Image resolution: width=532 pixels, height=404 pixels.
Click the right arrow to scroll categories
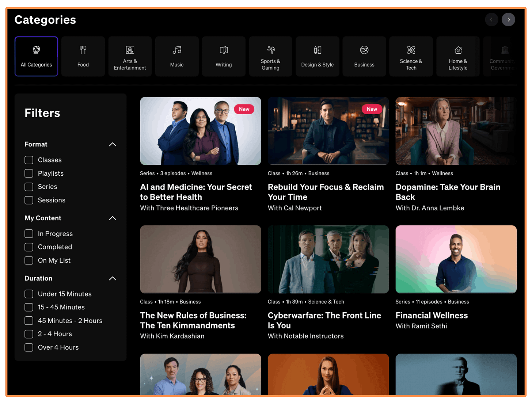pos(508,19)
